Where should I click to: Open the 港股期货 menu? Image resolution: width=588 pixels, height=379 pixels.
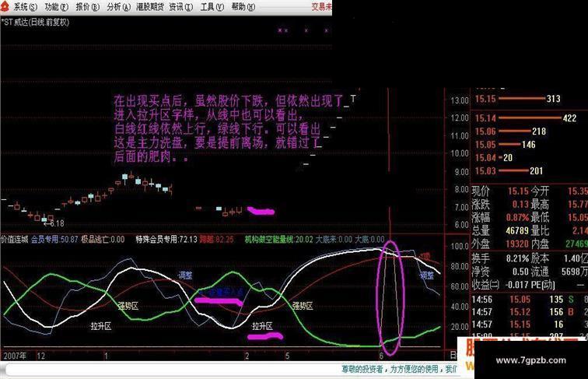tap(150, 7)
